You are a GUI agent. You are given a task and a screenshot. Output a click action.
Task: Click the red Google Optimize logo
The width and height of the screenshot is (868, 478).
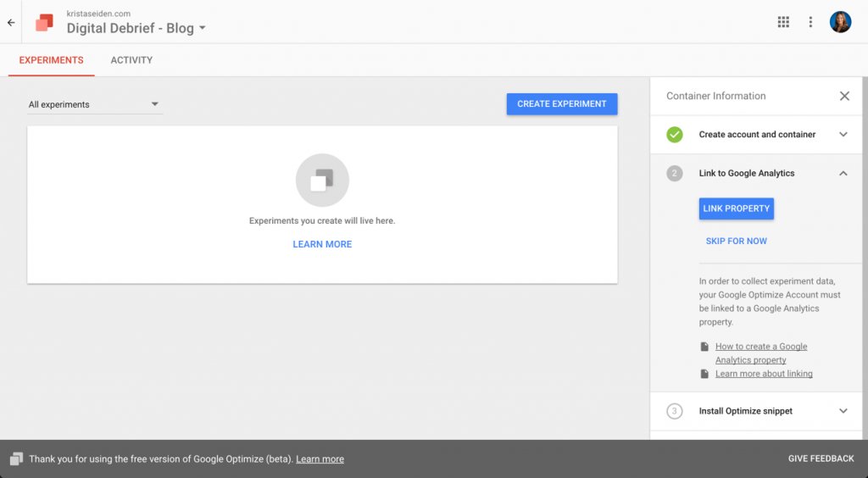coord(44,23)
